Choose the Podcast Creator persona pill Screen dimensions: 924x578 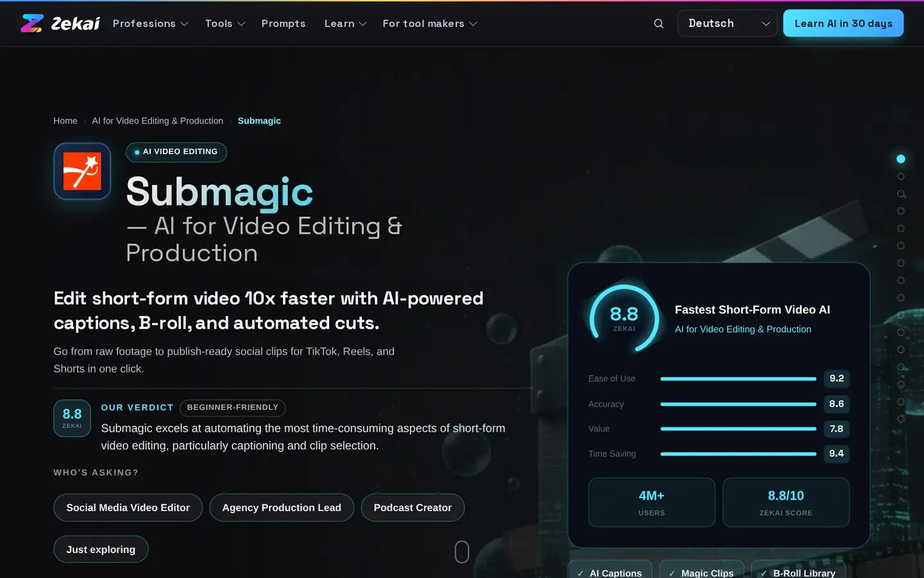point(413,507)
